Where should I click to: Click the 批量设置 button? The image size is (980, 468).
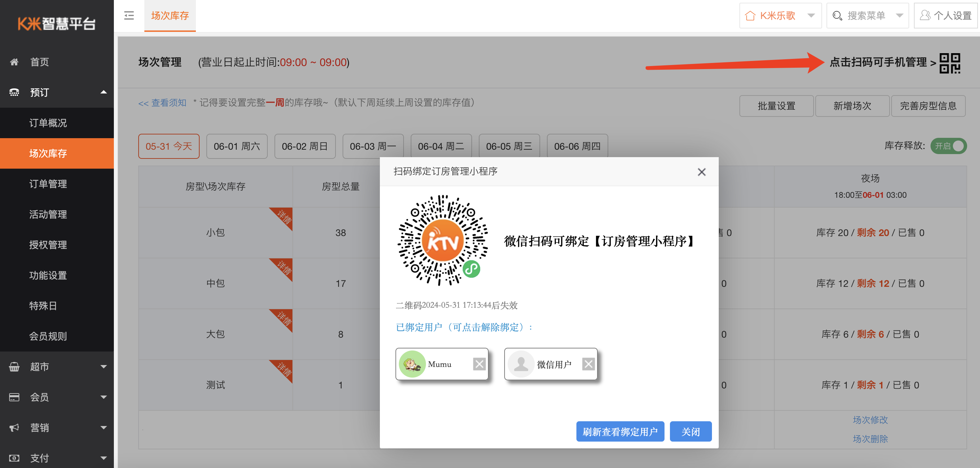click(x=776, y=106)
